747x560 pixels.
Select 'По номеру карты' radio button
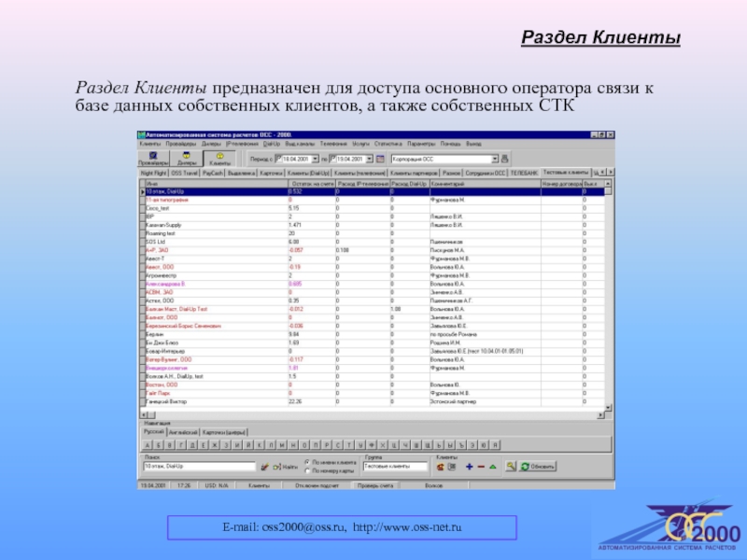(309, 470)
